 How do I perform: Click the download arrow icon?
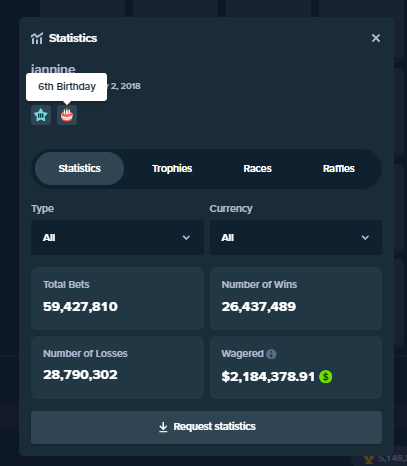pos(163,427)
